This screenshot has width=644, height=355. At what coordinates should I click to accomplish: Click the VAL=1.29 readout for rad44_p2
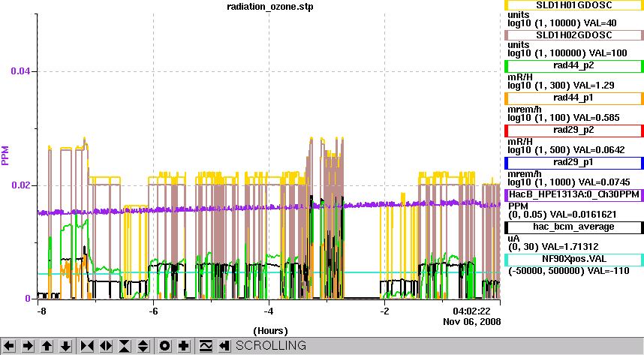click(x=595, y=86)
